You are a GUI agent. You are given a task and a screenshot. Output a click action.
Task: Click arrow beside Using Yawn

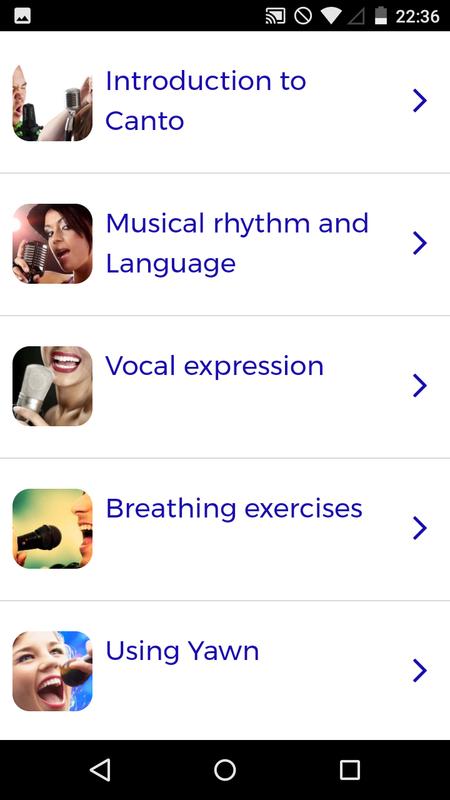pyautogui.click(x=419, y=670)
